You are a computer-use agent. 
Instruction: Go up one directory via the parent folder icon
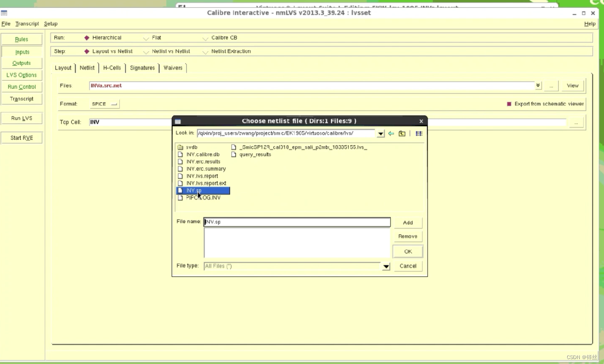402,134
